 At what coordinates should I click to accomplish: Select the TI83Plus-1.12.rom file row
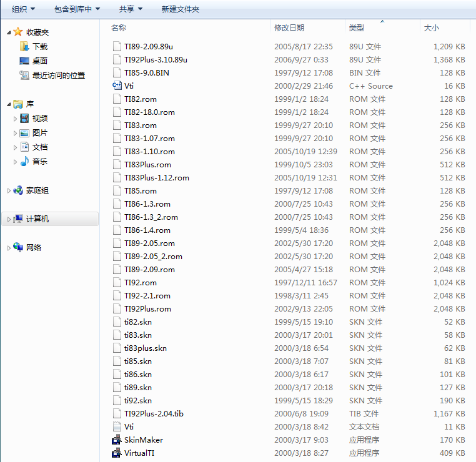click(x=289, y=178)
